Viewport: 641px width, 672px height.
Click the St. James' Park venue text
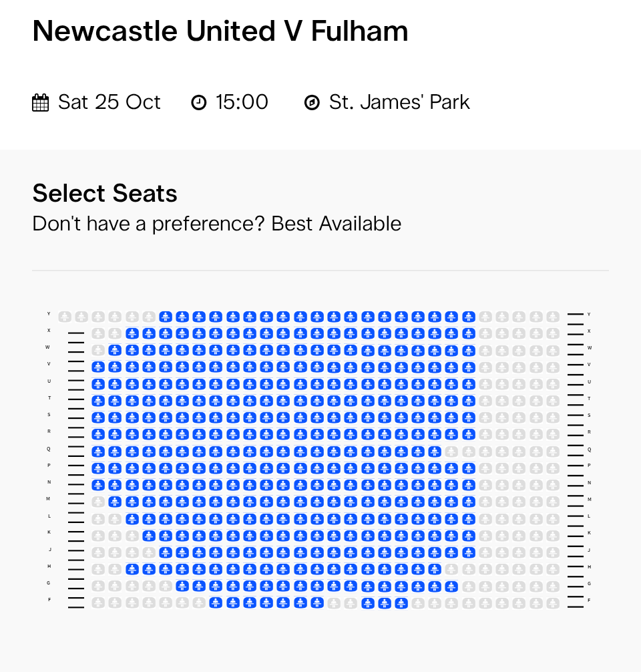[x=399, y=102]
